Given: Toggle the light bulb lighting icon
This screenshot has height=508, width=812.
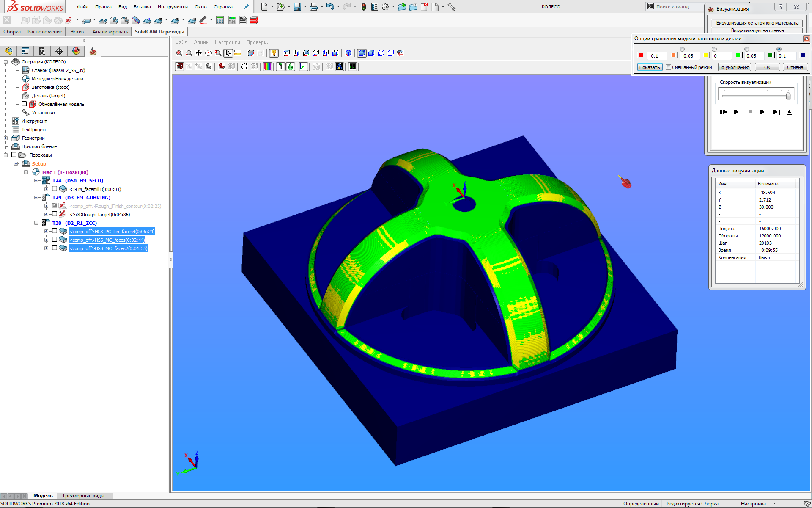Looking at the screenshot, I should (274, 53).
